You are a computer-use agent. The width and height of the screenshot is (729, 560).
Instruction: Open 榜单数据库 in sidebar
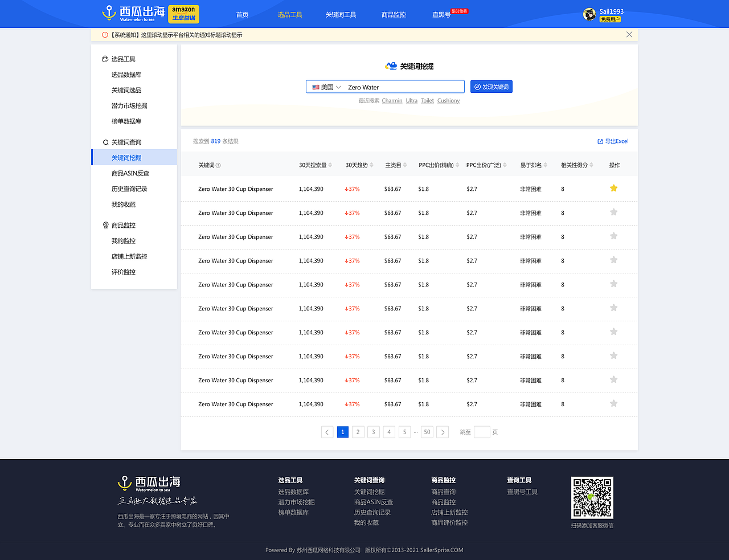click(x=126, y=121)
